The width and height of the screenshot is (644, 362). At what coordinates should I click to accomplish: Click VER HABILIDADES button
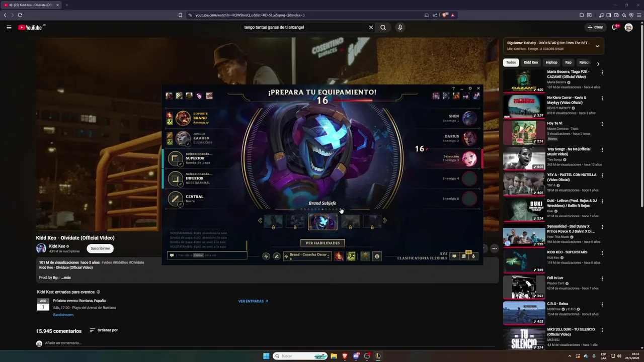(x=323, y=243)
